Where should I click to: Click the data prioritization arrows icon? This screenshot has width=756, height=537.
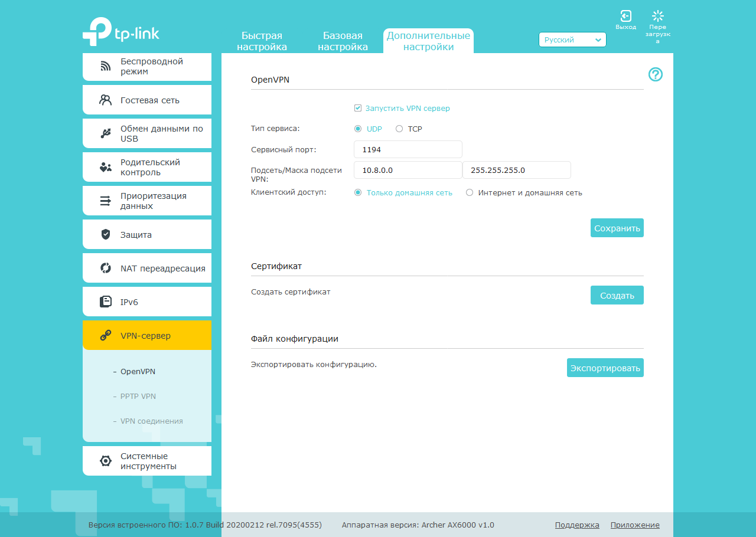click(106, 201)
